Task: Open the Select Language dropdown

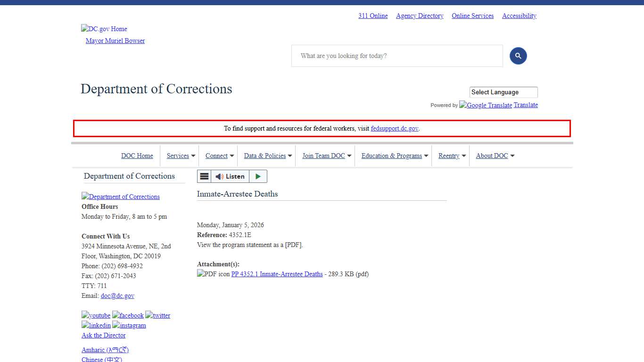Action: [503, 92]
